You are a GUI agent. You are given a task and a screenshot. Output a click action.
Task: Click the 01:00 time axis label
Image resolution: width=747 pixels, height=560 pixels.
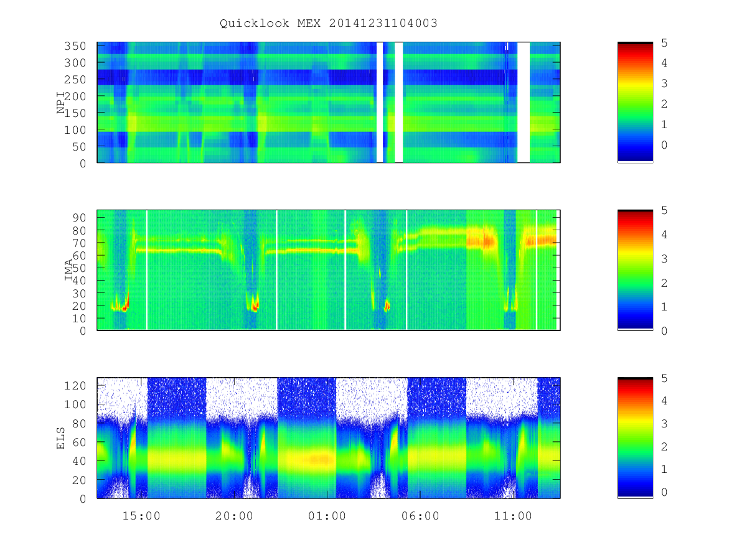(327, 516)
